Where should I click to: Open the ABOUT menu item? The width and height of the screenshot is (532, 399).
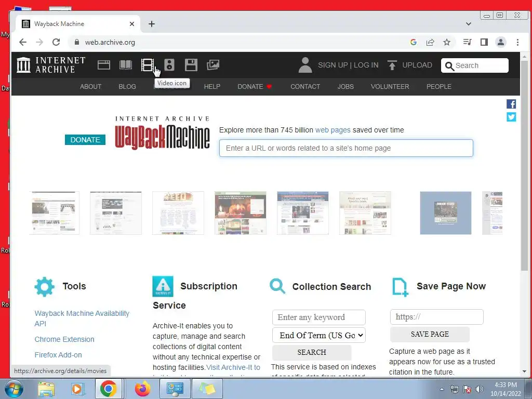[x=90, y=87]
